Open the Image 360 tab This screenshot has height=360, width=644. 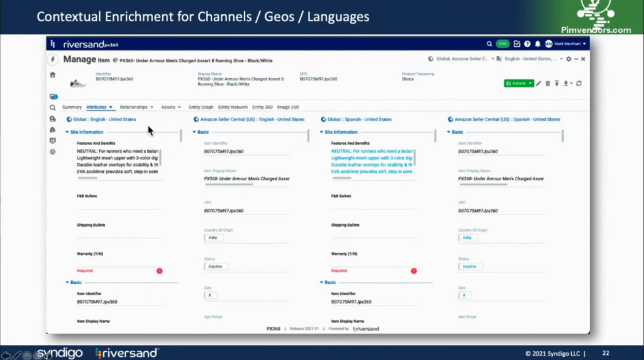(288, 107)
